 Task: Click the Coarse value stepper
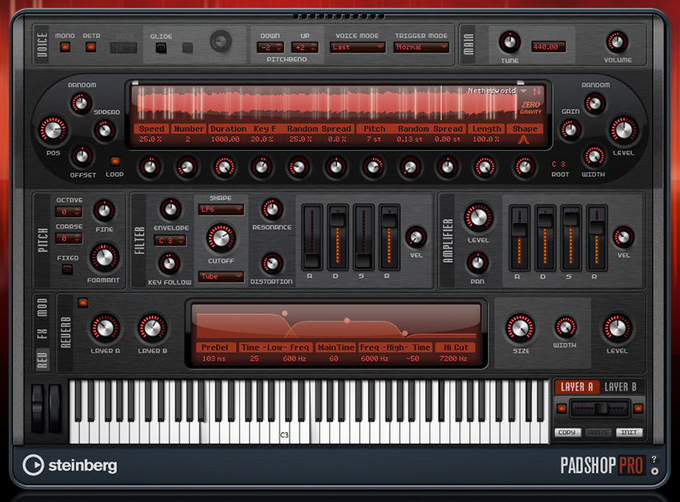tap(69, 238)
